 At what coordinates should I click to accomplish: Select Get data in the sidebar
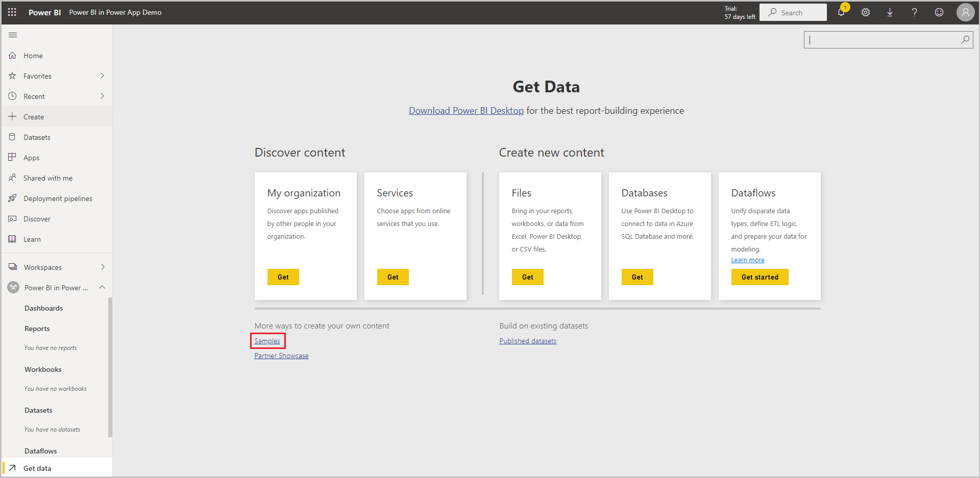pyautogui.click(x=38, y=468)
